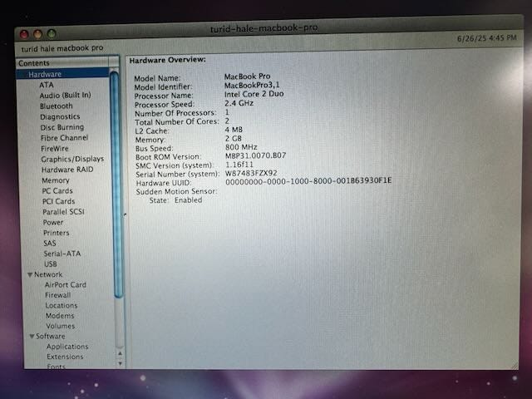Screen dimensions: 532x399
Task: Open PC Cards section
Action: pos(57,190)
